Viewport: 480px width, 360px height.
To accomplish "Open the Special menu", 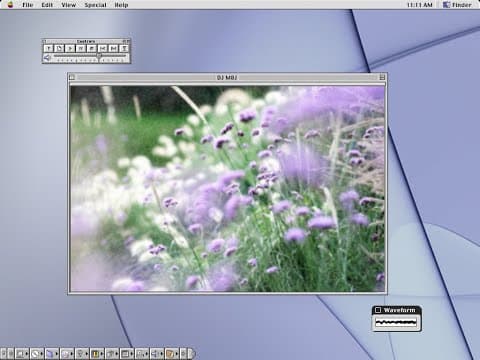I will pyautogui.click(x=95, y=5).
